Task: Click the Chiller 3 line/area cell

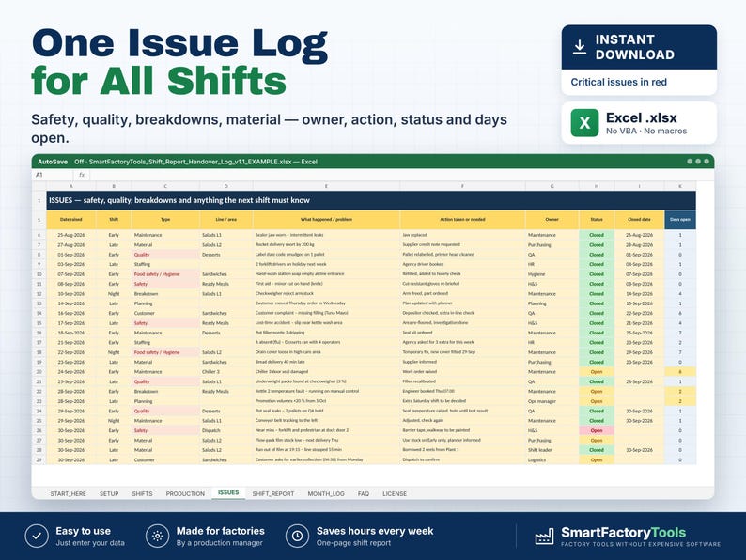Action: [226, 372]
